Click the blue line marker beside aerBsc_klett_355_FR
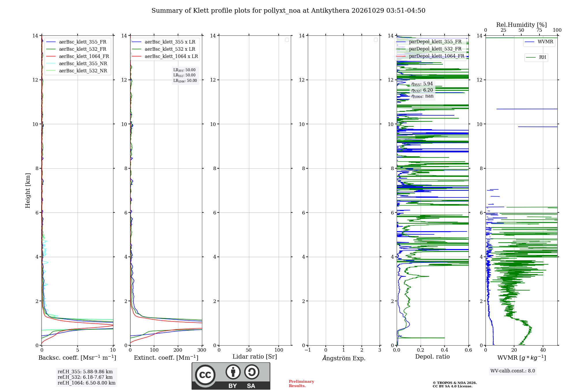 click(51, 42)
